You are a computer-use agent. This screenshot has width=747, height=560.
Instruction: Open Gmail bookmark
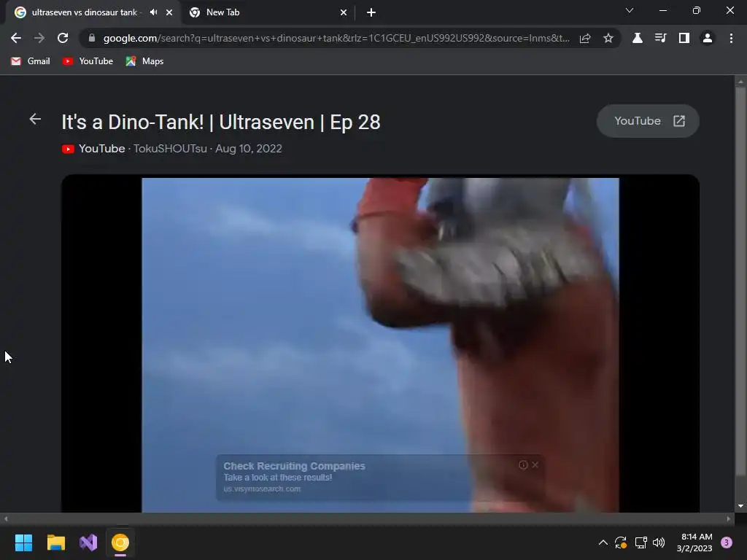coord(31,61)
